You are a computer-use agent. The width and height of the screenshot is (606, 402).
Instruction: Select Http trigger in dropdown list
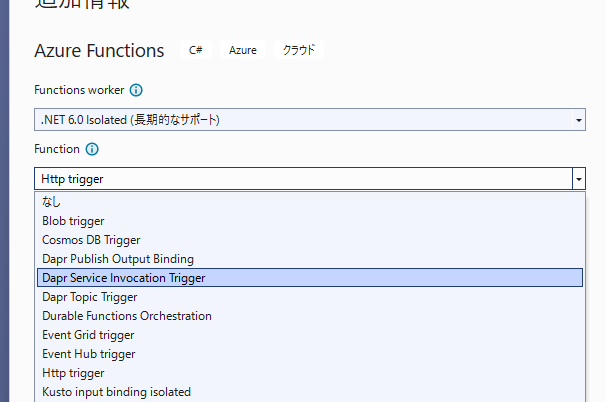tap(73, 373)
